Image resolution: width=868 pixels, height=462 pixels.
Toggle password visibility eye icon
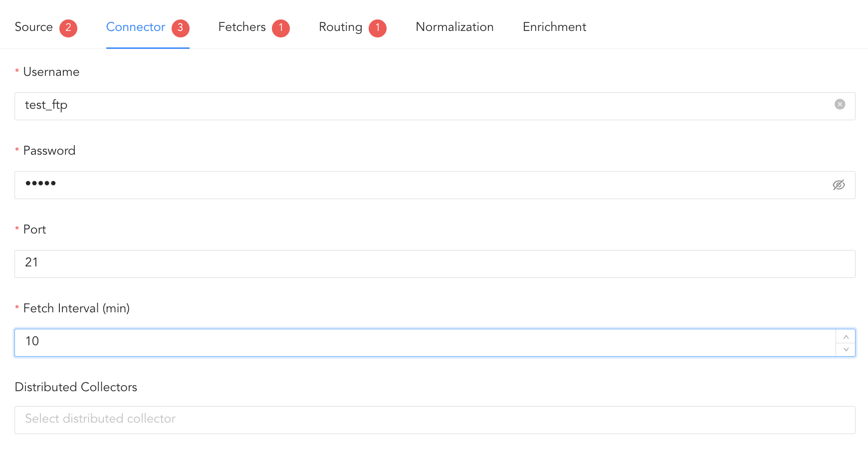[x=839, y=185]
